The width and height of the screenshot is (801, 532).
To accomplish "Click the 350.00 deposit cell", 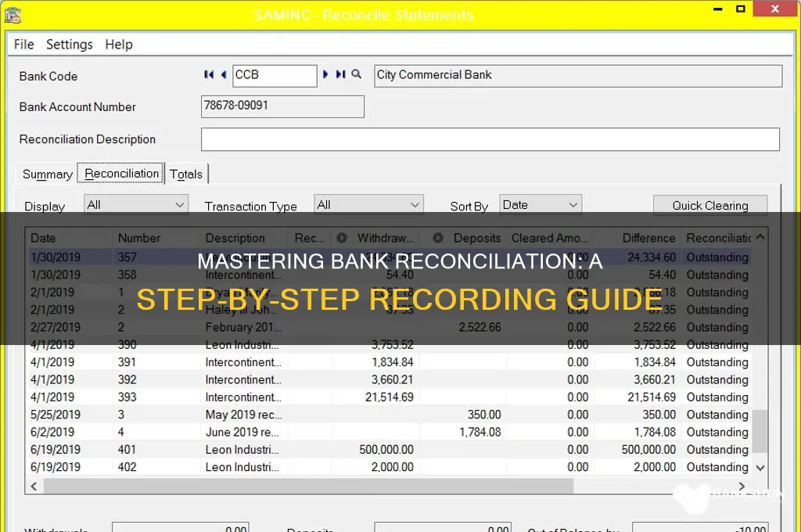I will point(463,415).
